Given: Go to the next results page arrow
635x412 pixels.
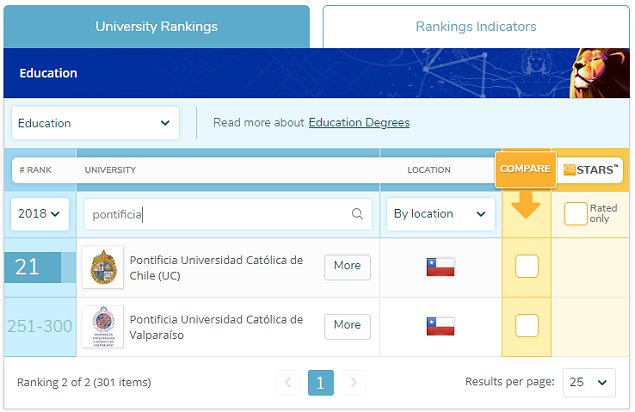Looking at the screenshot, I should click(353, 382).
